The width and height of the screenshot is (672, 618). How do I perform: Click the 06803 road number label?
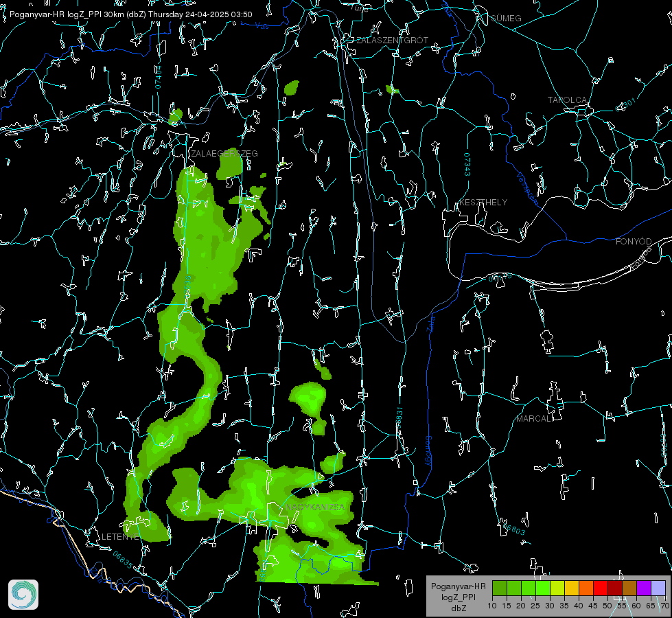tap(514, 529)
